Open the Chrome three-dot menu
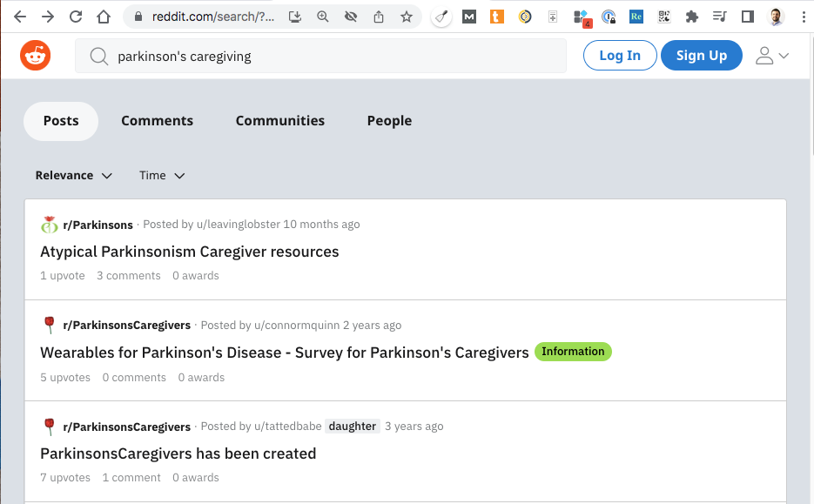 click(x=804, y=17)
